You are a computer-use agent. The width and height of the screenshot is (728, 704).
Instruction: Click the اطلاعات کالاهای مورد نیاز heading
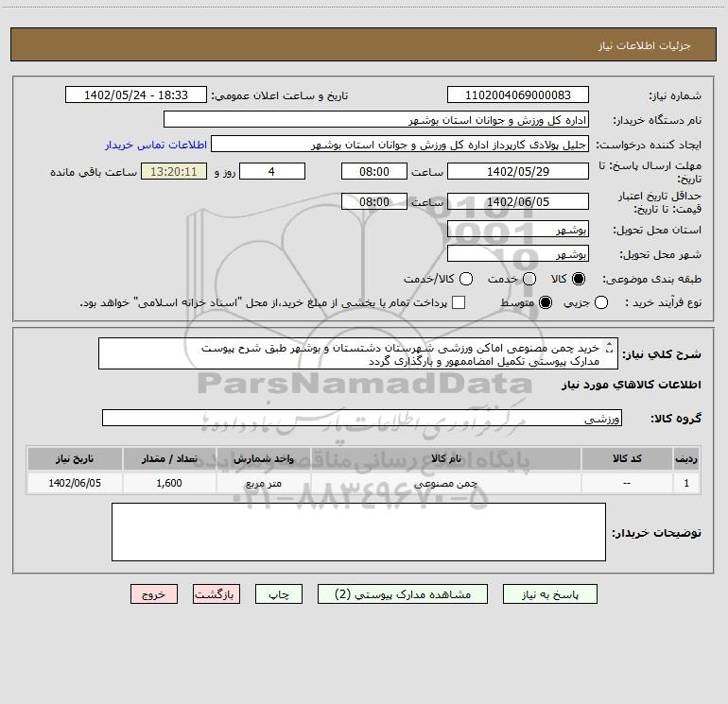coord(631,385)
